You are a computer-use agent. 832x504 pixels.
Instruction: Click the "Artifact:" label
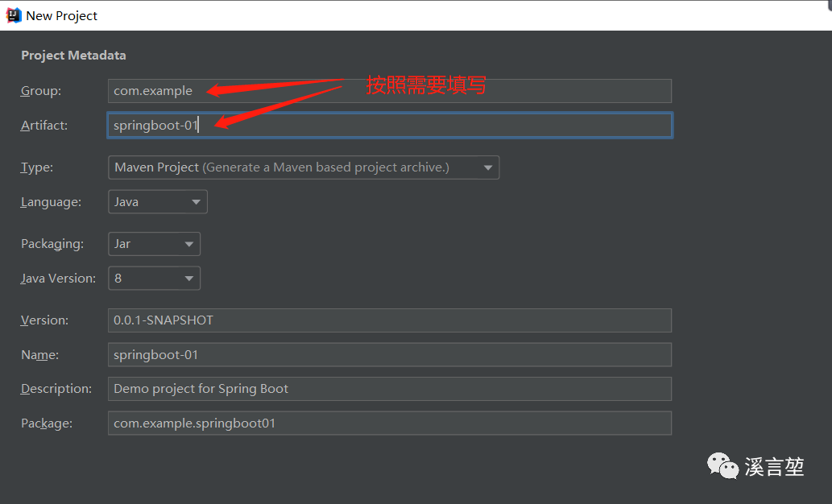coord(44,126)
